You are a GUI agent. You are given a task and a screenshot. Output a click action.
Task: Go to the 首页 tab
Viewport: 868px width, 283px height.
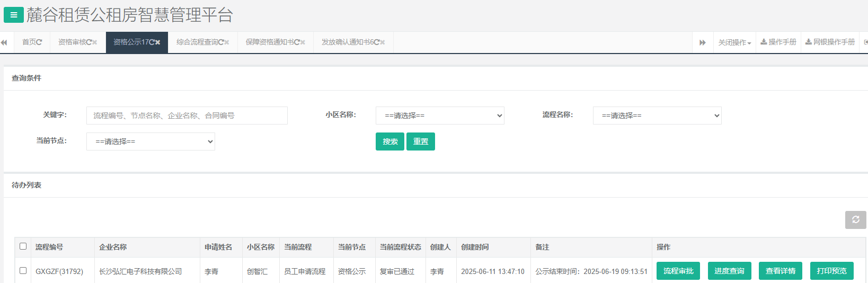(x=30, y=42)
